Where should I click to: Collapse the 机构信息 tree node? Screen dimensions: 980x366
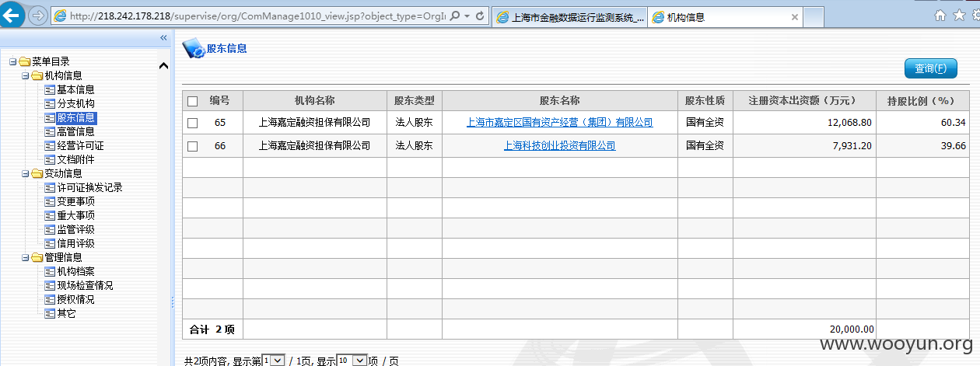click(26, 75)
